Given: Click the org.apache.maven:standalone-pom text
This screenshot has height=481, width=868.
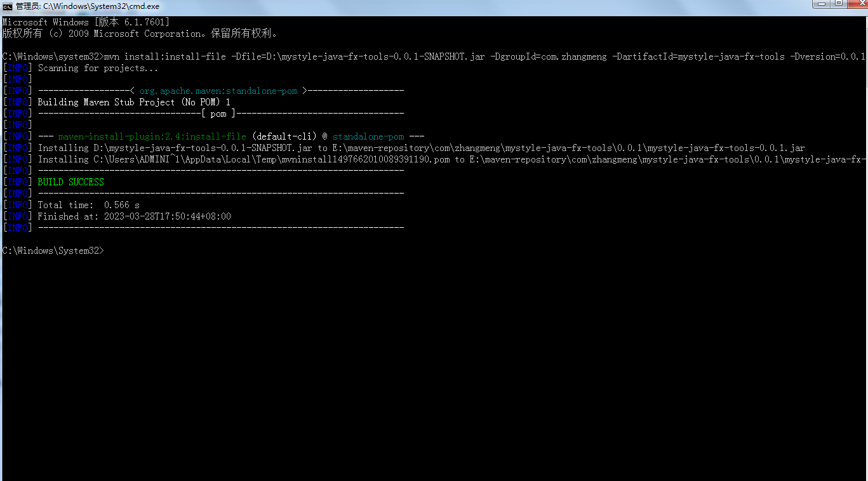Looking at the screenshot, I should 218,91.
